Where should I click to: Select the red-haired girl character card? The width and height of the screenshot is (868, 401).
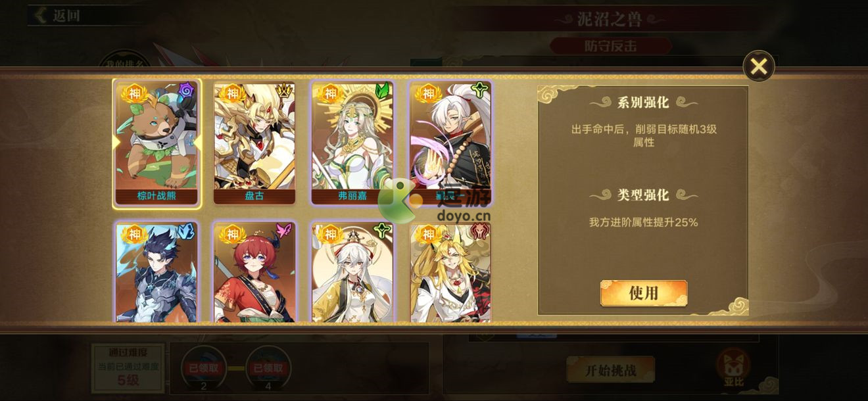[254, 272]
